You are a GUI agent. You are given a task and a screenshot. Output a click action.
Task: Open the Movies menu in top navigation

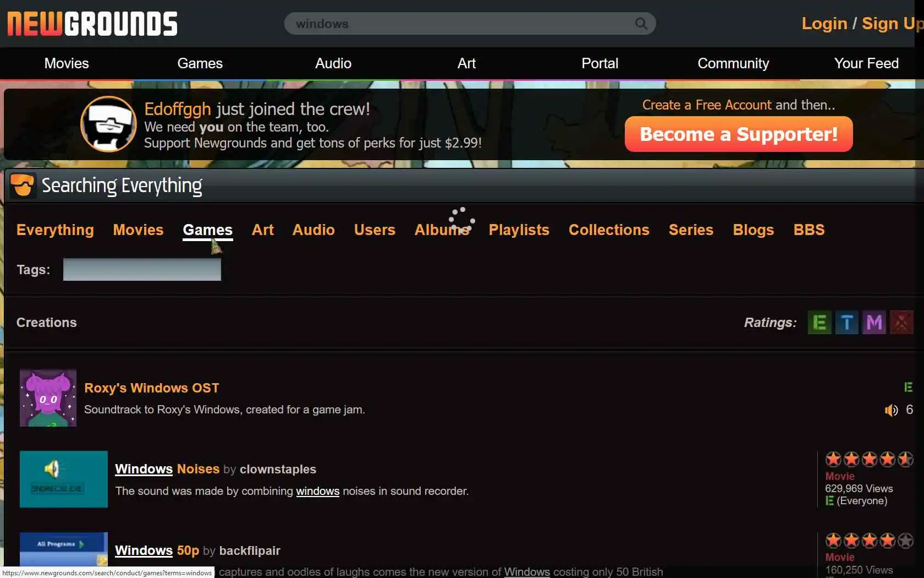click(x=67, y=63)
